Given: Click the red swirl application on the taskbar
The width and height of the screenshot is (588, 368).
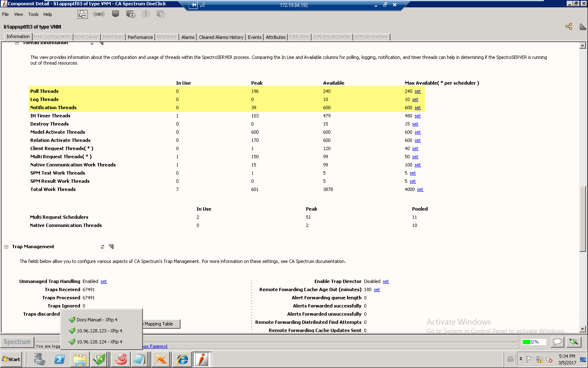Looking at the screenshot, I should [121, 359].
